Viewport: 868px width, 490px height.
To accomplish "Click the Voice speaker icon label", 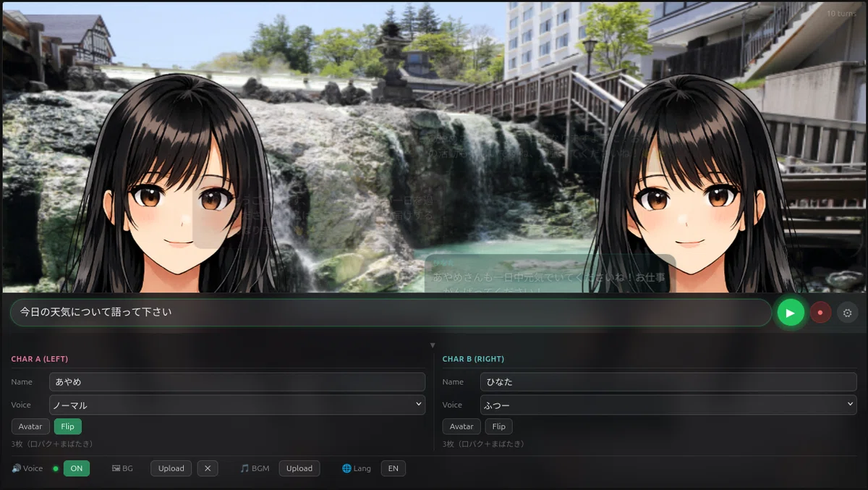I will tap(27, 468).
